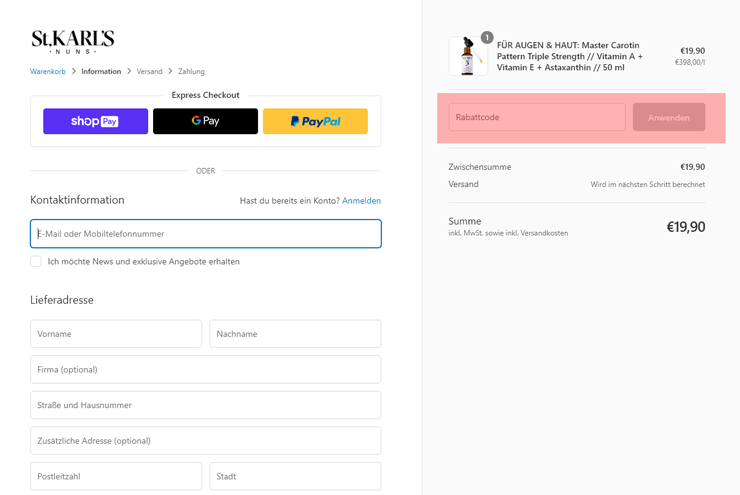Viewport: 740px width, 495px height.
Task: Go to Versand breadcrumb step
Action: click(x=149, y=72)
